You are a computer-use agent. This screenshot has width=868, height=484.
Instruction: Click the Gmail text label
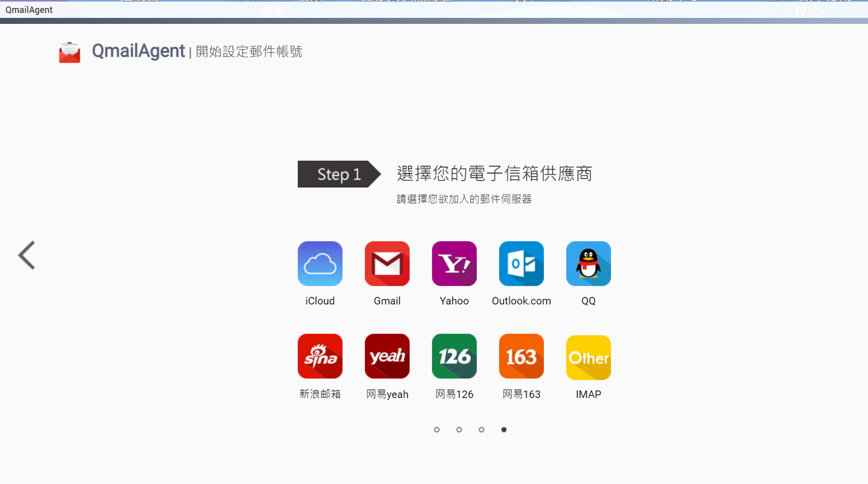point(387,301)
